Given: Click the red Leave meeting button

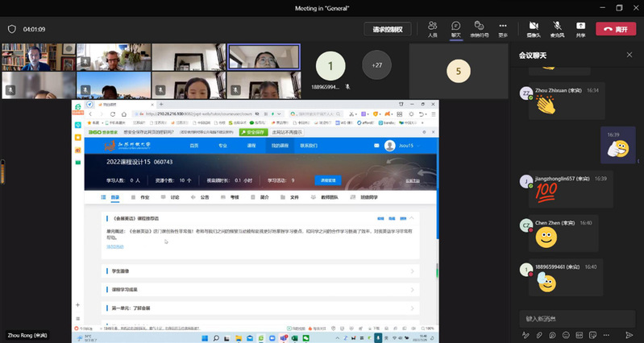Looking at the screenshot, I should pyautogui.click(x=616, y=29).
